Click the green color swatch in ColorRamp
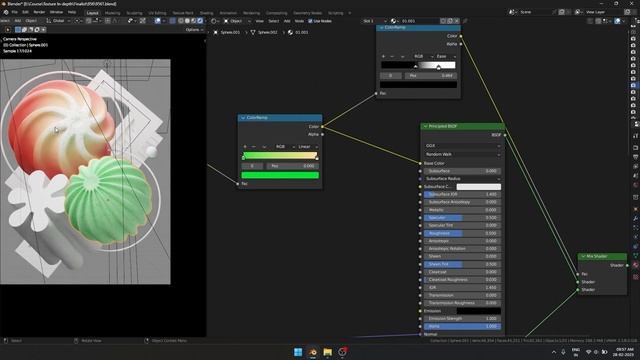This screenshot has width=640, height=360. [x=280, y=175]
